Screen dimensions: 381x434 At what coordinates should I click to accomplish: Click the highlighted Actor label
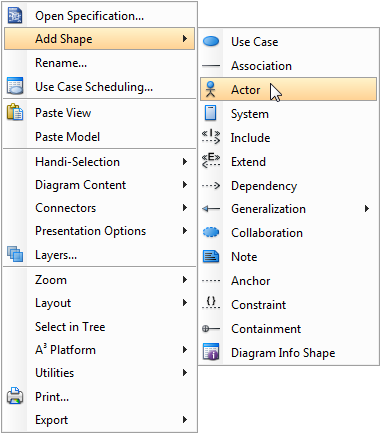coord(246,90)
